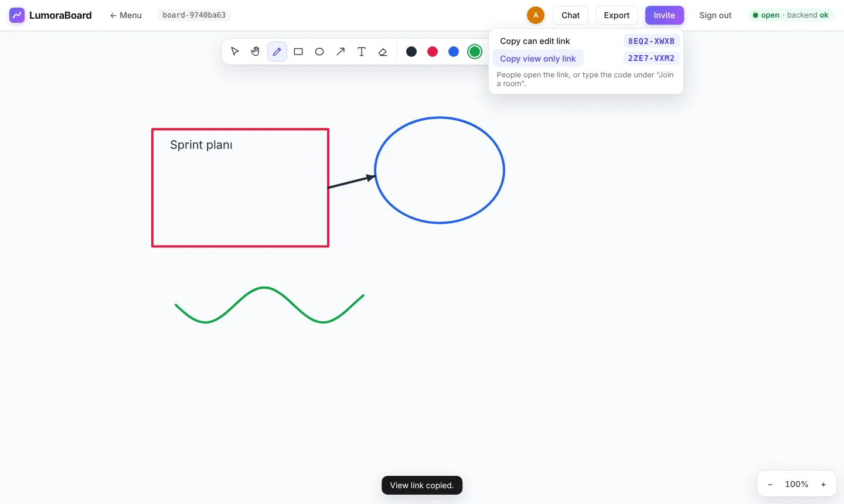
Task: Zoom out with the minus button
Action: 770,485
